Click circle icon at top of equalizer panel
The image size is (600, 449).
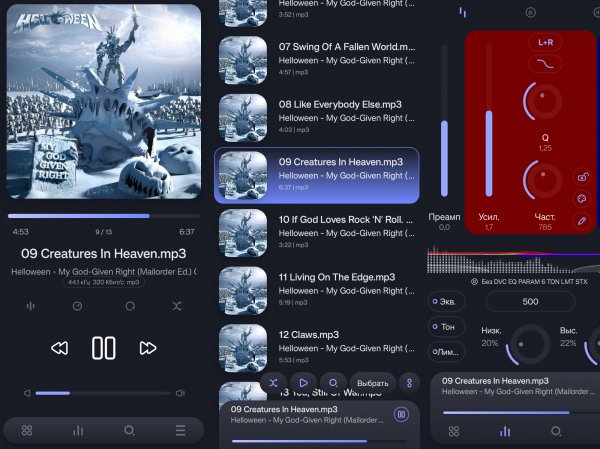530,13
